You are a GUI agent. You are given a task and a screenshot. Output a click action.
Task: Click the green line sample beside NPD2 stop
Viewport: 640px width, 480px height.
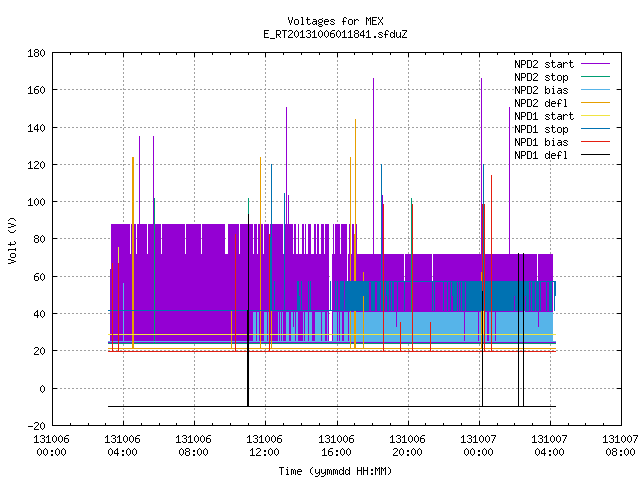[x=595, y=77]
